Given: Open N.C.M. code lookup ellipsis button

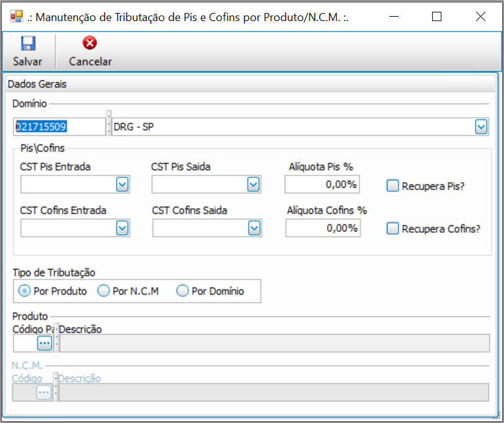Looking at the screenshot, I should pos(44,392).
